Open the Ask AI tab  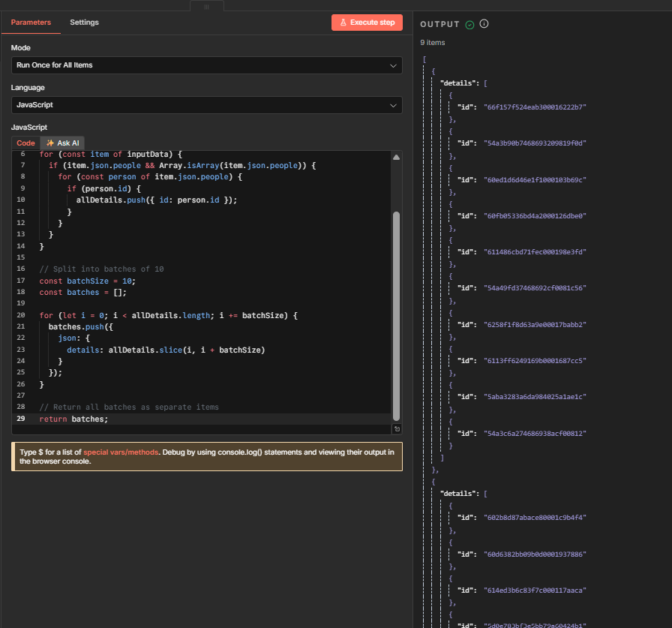(67, 143)
